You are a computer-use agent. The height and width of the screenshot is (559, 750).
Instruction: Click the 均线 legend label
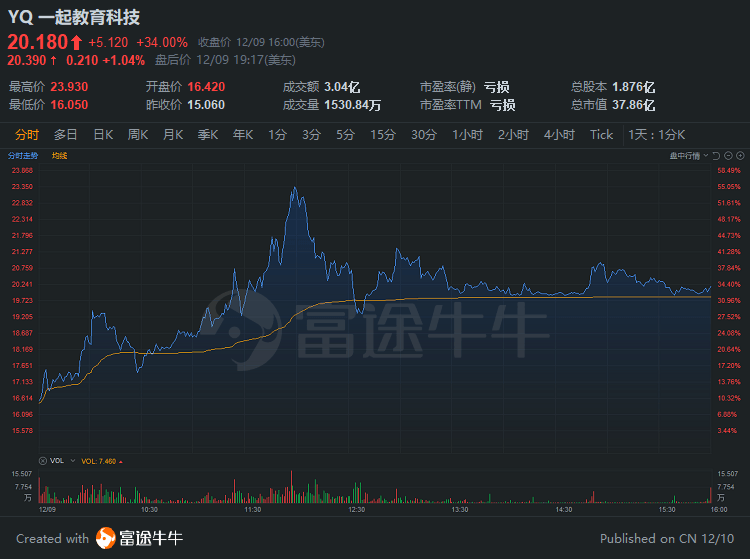pyautogui.click(x=60, y=155)
